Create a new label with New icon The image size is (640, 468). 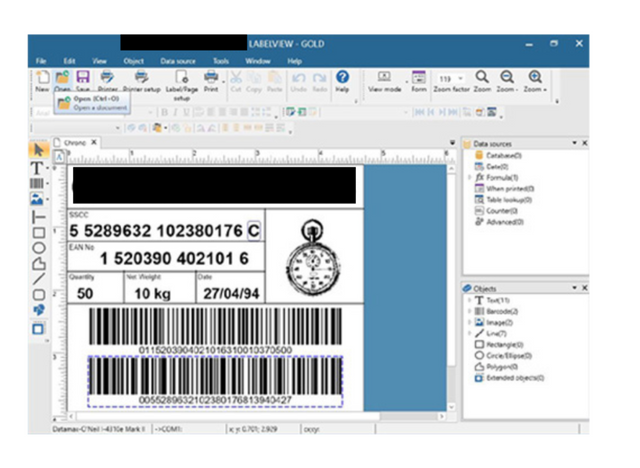point(42,81)
